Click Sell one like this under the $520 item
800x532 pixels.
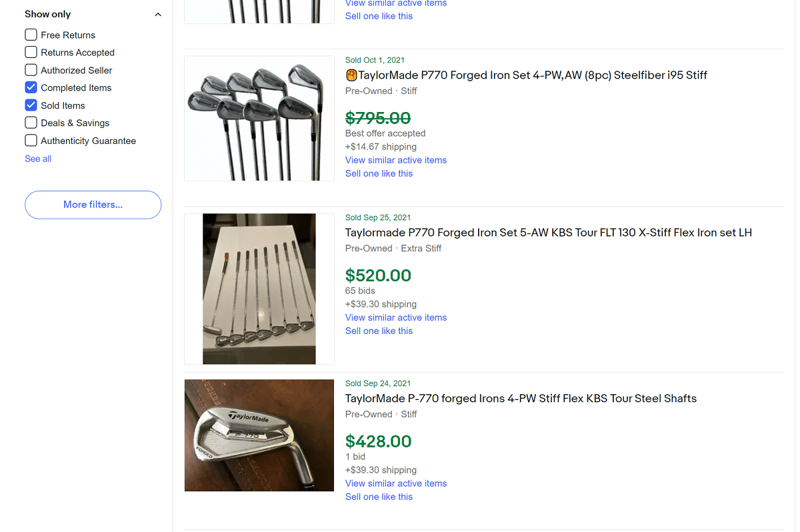pos(379,331)
